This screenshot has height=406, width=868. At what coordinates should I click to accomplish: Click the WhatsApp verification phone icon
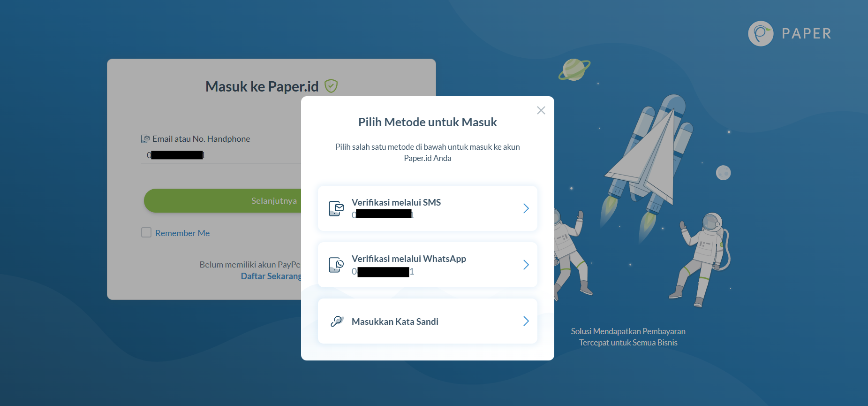point(336,265)
